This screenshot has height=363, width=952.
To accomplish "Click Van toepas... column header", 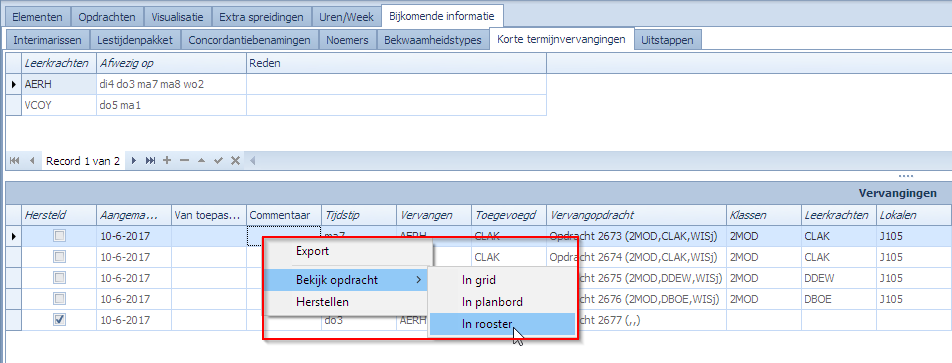I will pyautogui.click(x=209, y=215).
